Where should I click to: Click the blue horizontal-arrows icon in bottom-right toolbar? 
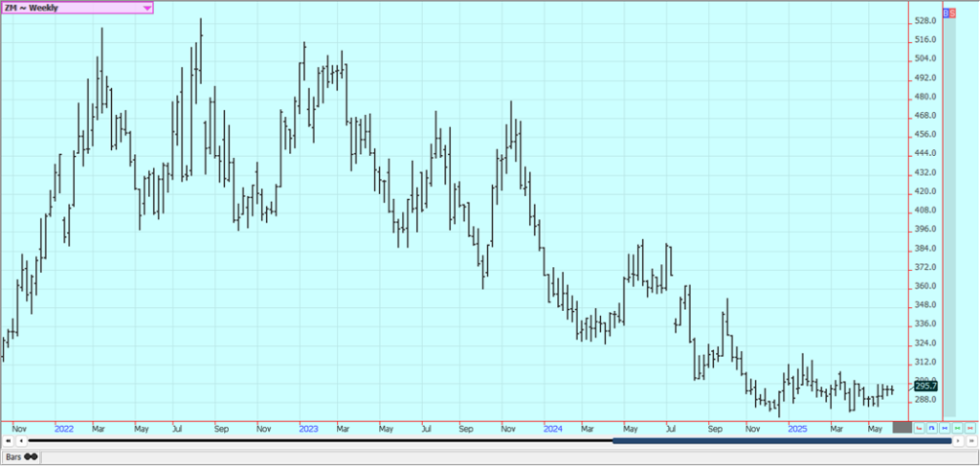coord(945,428)
